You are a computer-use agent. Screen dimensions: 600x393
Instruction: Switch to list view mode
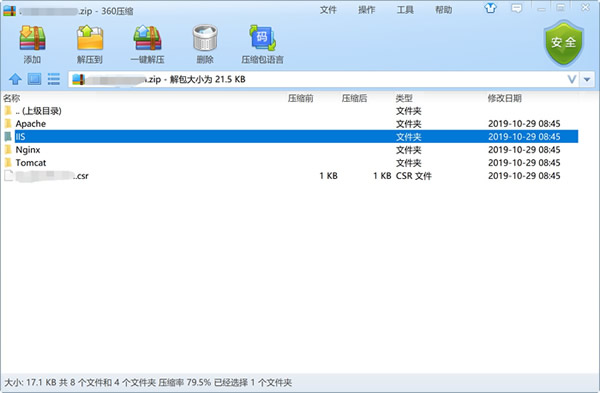[54, 79]
